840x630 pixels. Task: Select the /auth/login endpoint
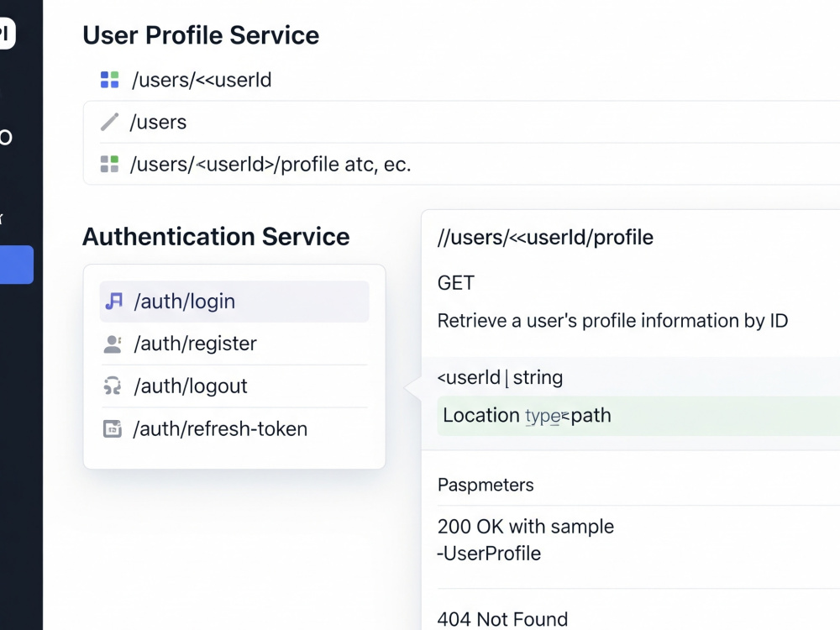pos(234,302)
